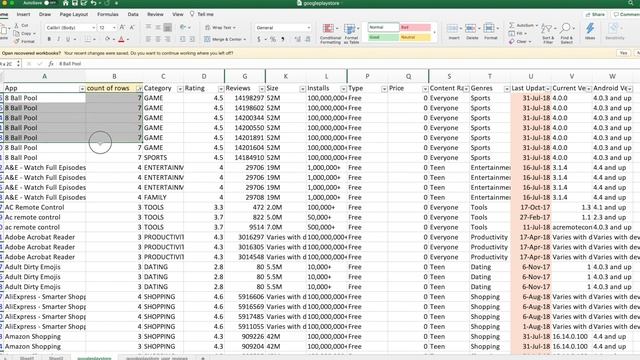Click the Redo arrow icon

tap(106, 3)
